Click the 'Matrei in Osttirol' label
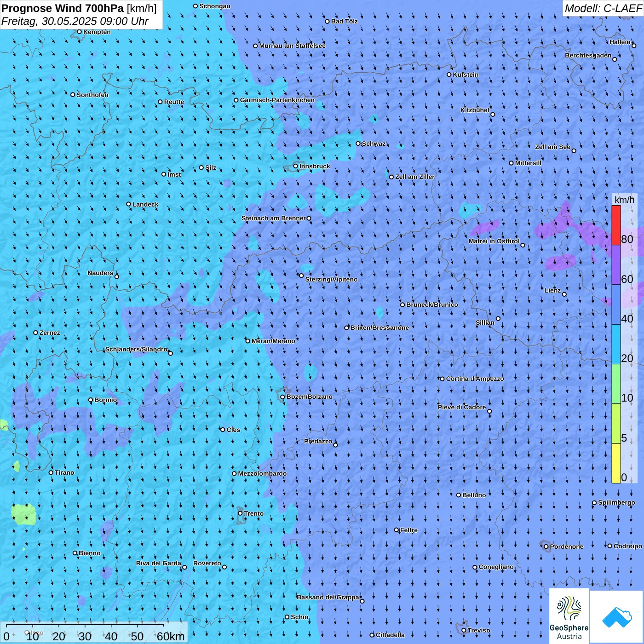The height and width of the screenshot is (644, 644). point(494,241)
